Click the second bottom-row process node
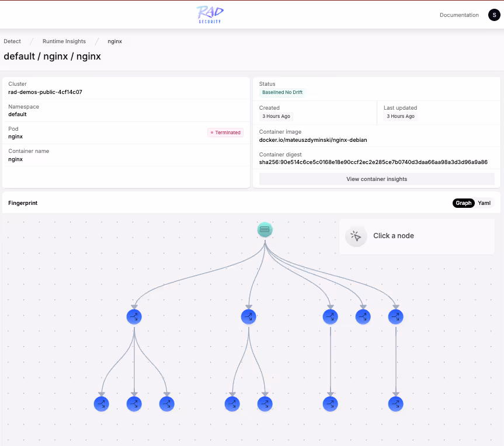The height and width of the screenshot is (446, 504). pos(134,404)
